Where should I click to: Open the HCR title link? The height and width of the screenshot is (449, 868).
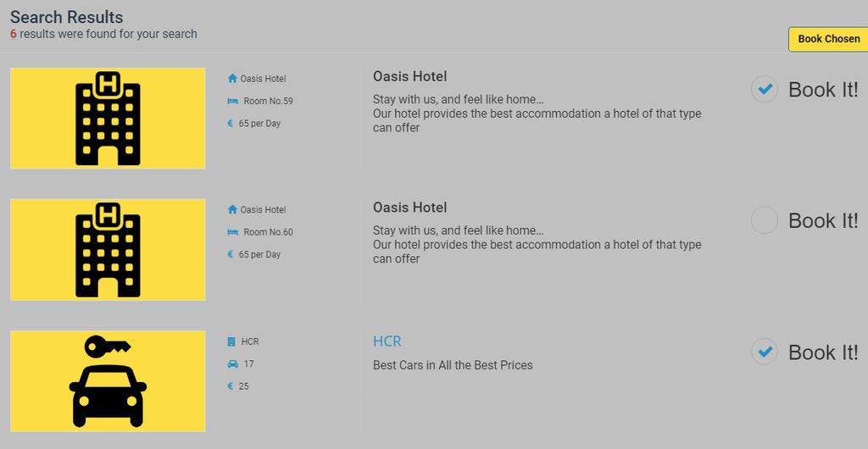tap(387, 341)
